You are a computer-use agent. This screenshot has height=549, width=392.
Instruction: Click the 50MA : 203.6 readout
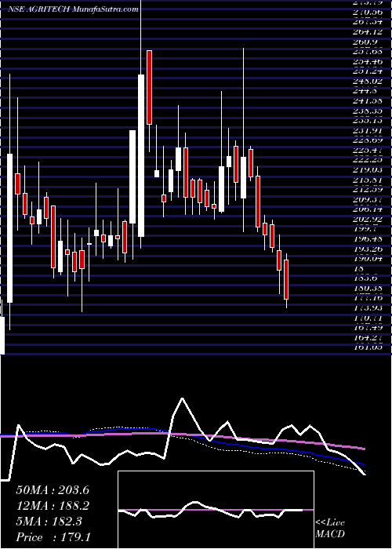53,490
